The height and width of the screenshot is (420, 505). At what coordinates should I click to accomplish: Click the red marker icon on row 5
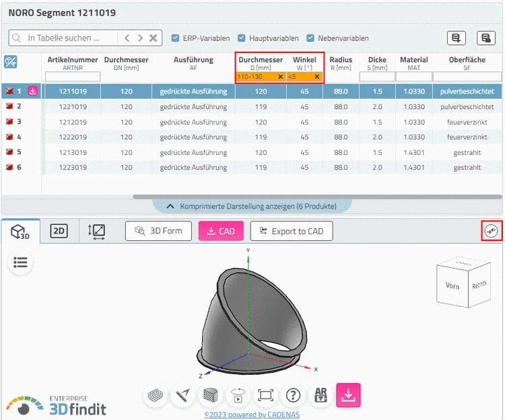click(9, 152)
